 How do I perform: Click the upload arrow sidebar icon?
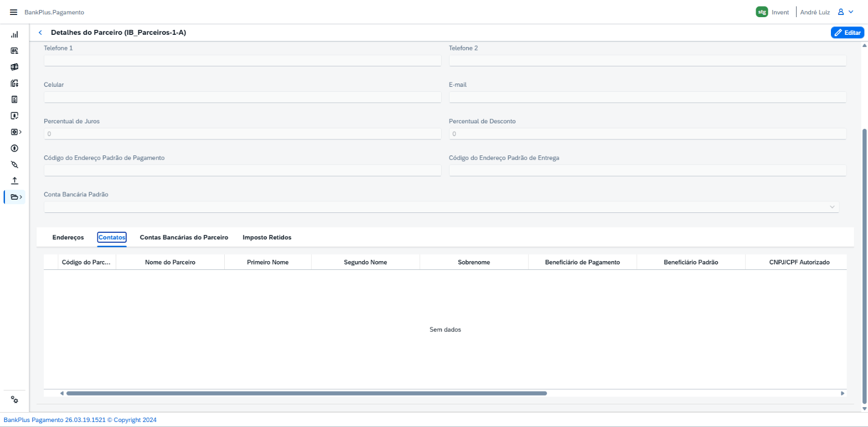(14, 180)
